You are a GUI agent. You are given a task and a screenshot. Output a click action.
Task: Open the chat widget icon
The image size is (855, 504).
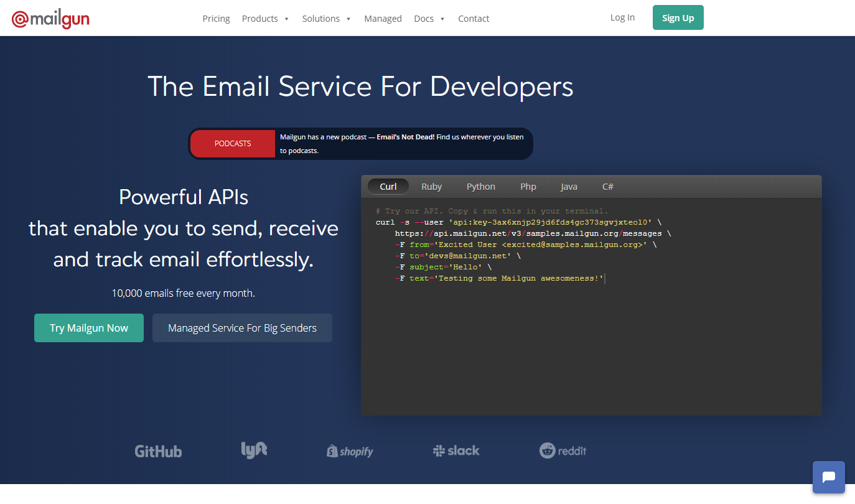click(828, 477)
